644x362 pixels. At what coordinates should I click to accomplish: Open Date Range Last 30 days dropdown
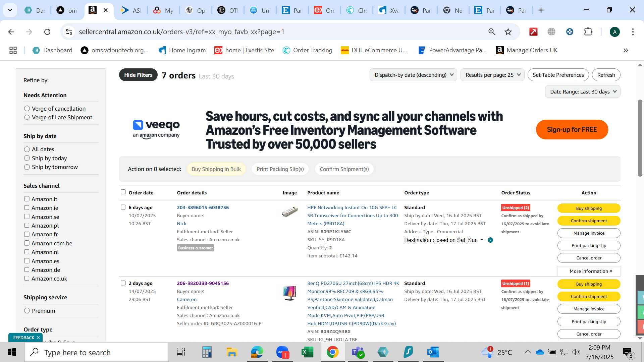tap(583, 92)
